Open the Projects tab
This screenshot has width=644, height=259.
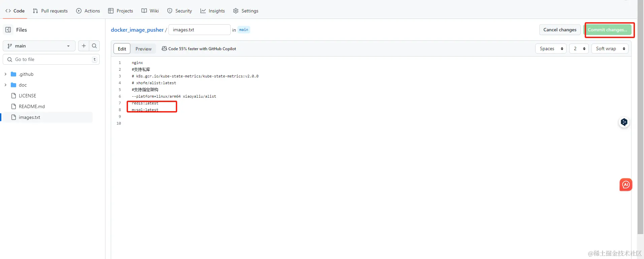pos(120,11)
